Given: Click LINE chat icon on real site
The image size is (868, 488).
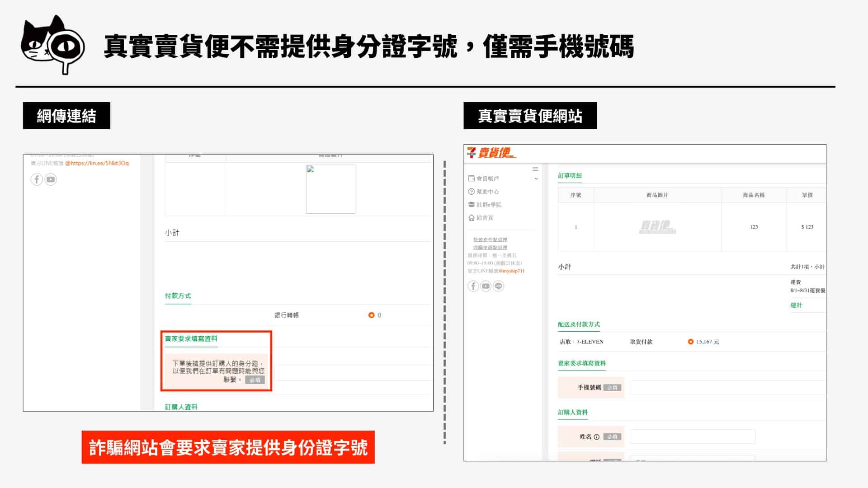Looking at the screenshot, I should pyautogui.click(x=498, y=286).
